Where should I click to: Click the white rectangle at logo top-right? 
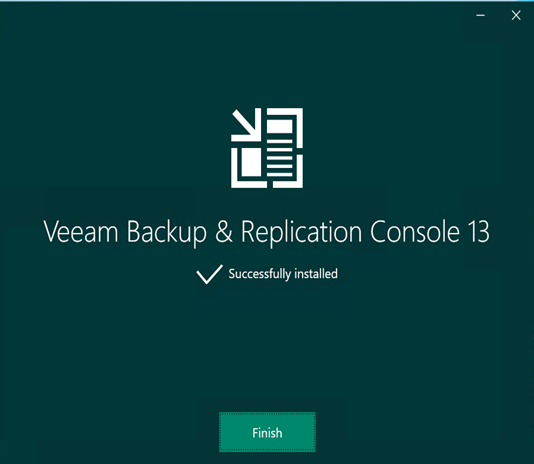(x=279, y=126)
